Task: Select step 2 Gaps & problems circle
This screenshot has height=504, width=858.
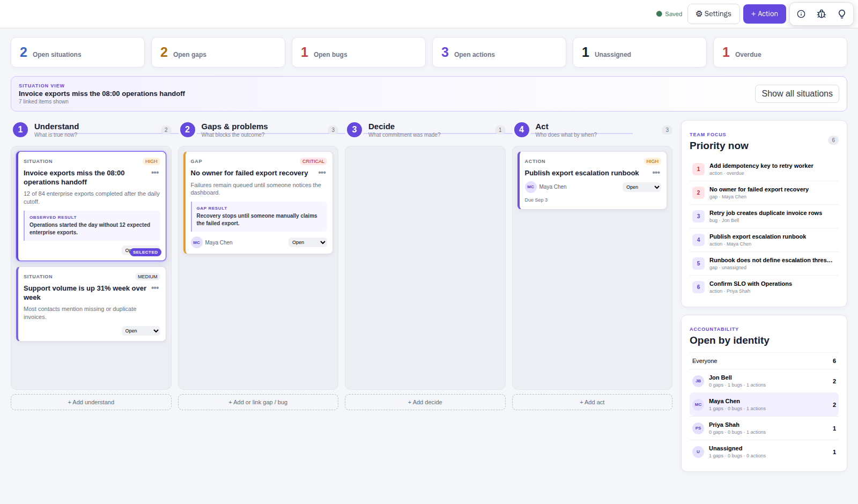Action: coord(187,130)
